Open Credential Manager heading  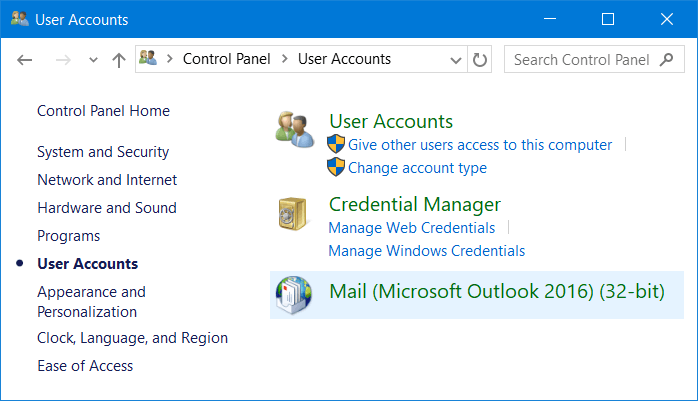pyautogui.click(x=415, y=204)
